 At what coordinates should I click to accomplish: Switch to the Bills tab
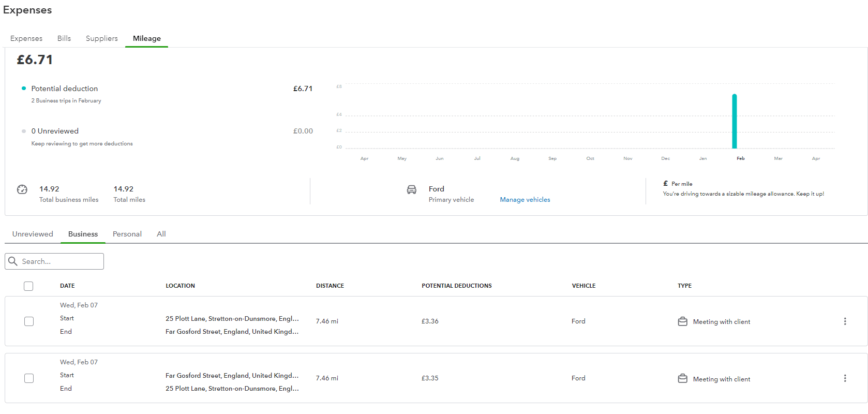tap(64, 38)
